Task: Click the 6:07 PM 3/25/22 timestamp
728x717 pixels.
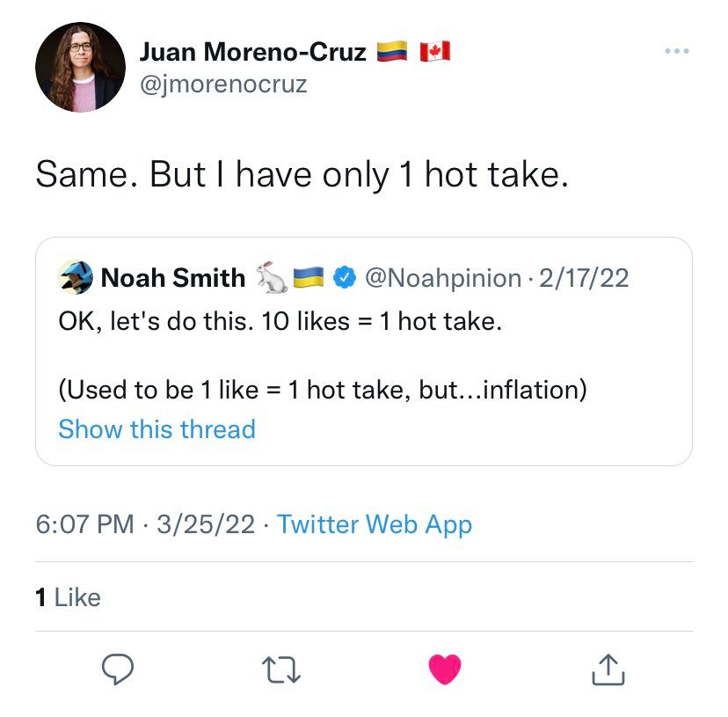Action: click(145, 524)
